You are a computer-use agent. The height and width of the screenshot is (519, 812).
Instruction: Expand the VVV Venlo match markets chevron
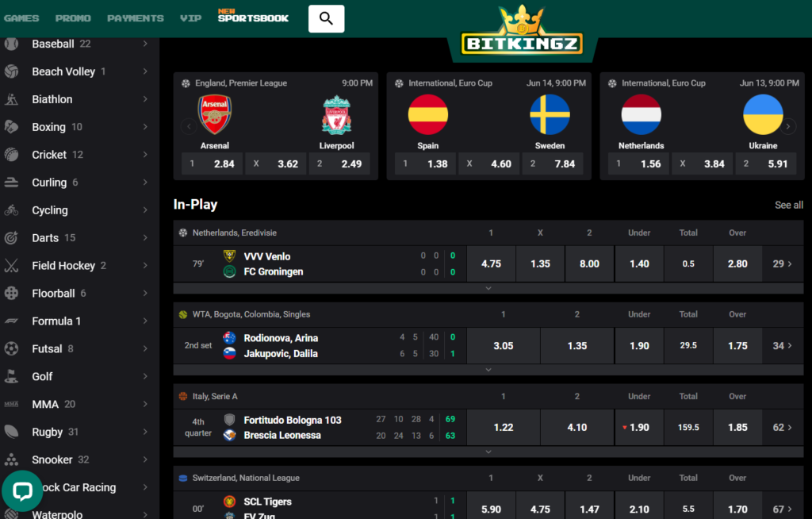(488, 288)
